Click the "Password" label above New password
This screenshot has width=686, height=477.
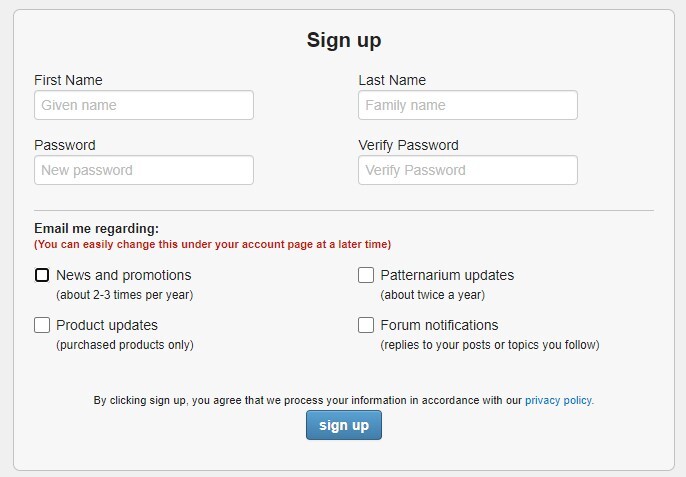click(65, 145)
